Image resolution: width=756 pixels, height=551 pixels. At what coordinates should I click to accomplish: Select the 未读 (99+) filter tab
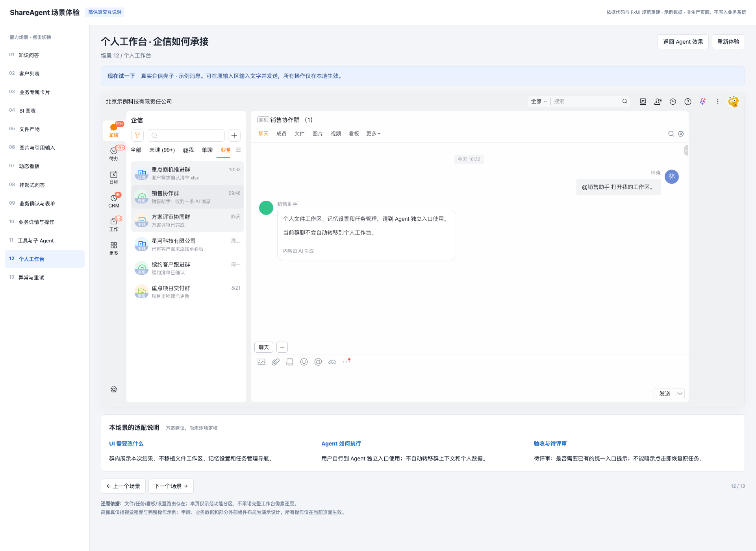click(x=162, y=150)
